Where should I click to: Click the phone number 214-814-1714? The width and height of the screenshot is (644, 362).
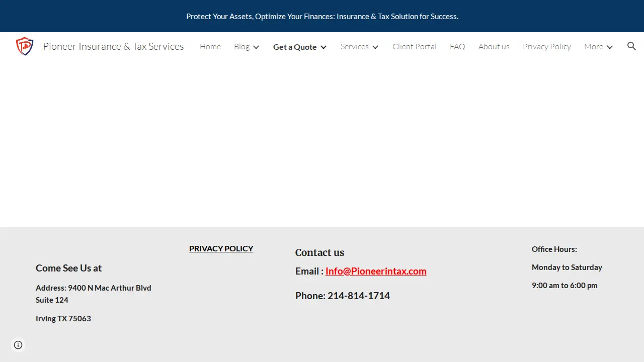click(359, 296)
